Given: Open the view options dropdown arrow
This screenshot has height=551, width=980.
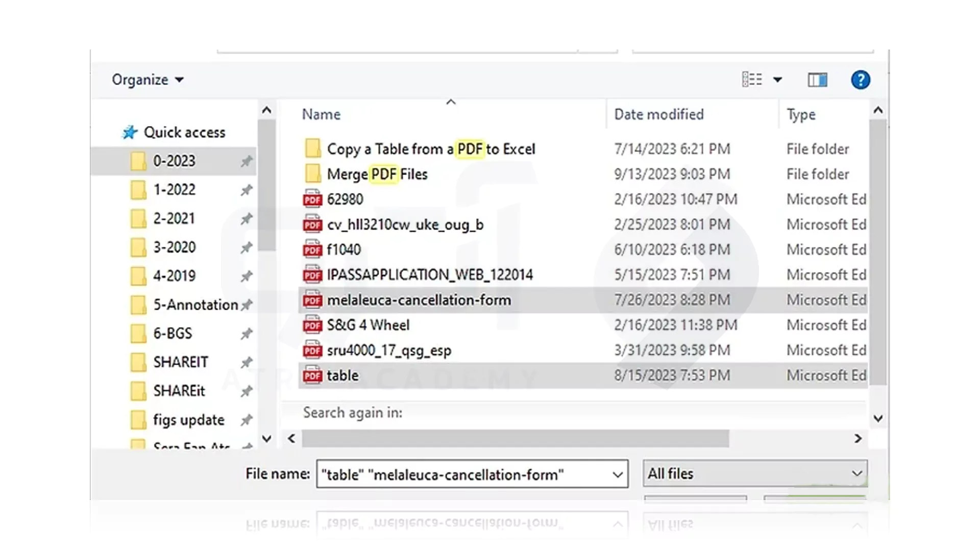Looking at the screenshot, I should (777, 80).
